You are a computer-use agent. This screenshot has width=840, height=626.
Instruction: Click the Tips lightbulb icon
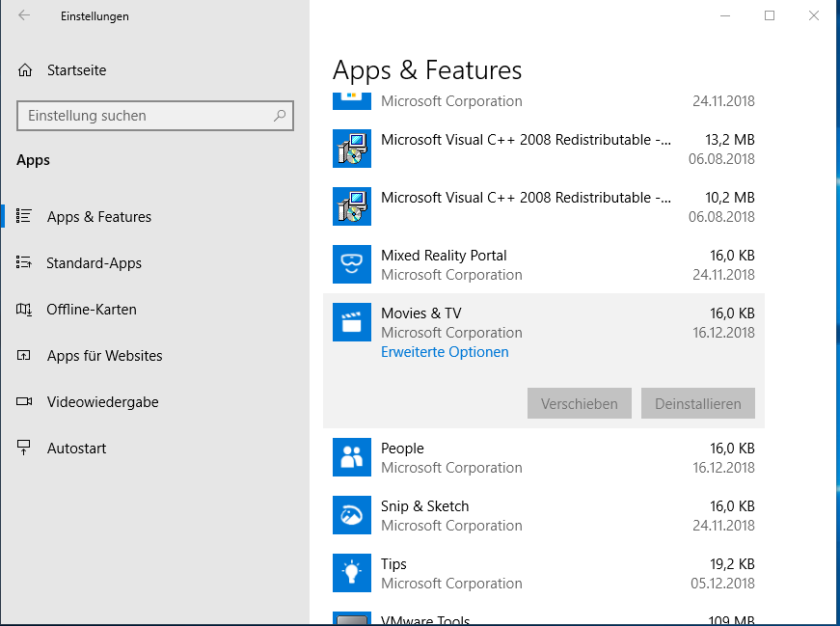(x=351, y=573)
